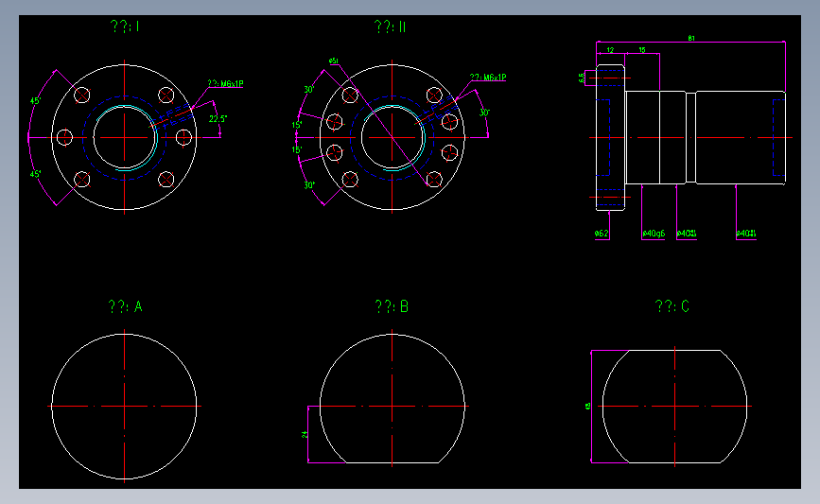The height and width of the screenshot is (504, 820).
Task: Select the '??: I' view title
Action: [x=125, y=26]
